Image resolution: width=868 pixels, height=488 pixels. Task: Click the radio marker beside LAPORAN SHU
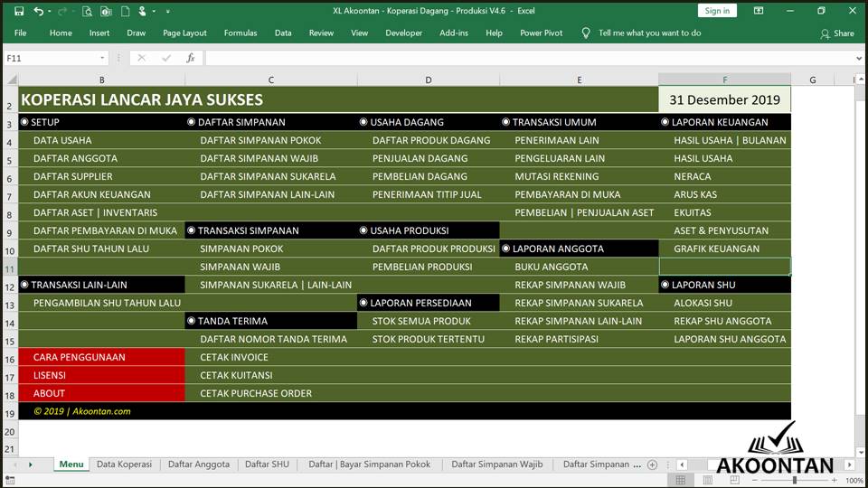point(665,285)
